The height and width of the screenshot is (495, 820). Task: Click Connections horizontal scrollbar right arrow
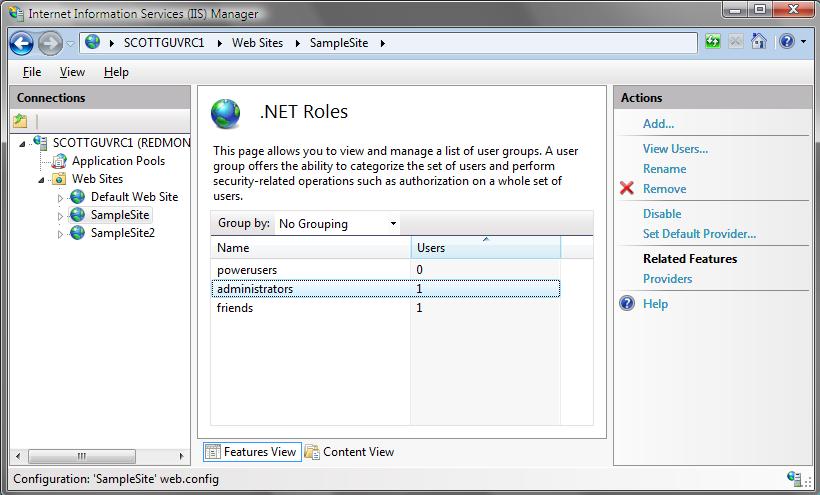181,456
